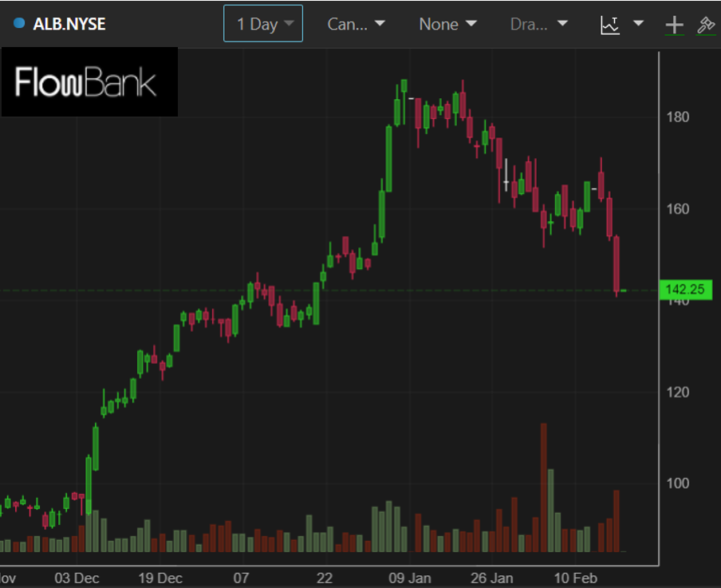Click the line chart indicators icon

tap(610, 25)
